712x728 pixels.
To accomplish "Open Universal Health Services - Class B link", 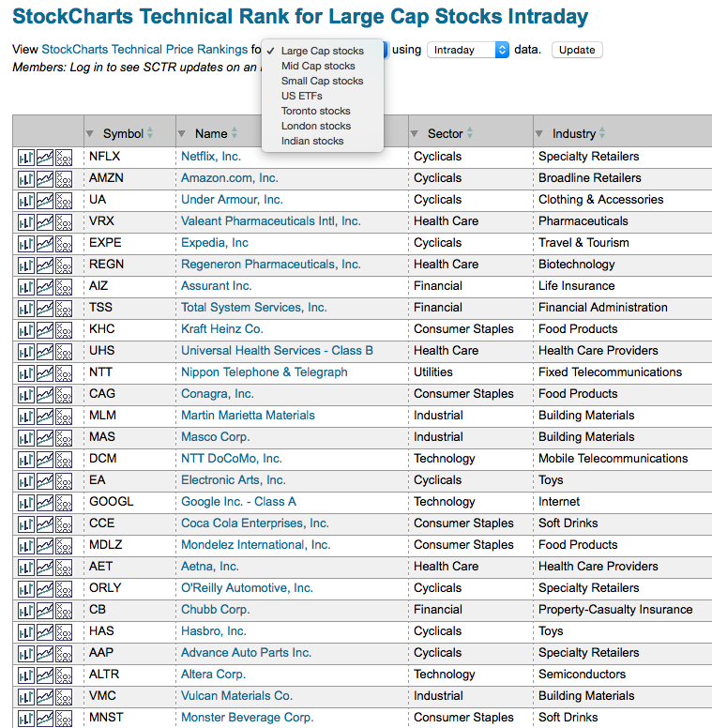I will click(x=277, y=351).
